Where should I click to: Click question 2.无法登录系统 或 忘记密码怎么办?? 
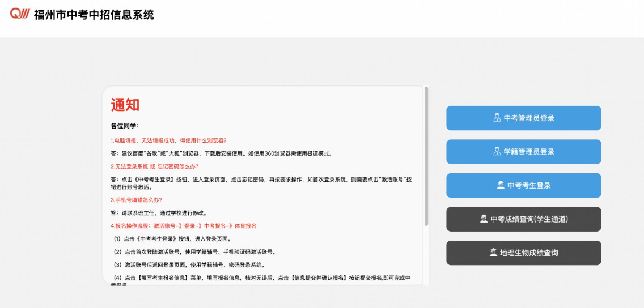(154, 166)
